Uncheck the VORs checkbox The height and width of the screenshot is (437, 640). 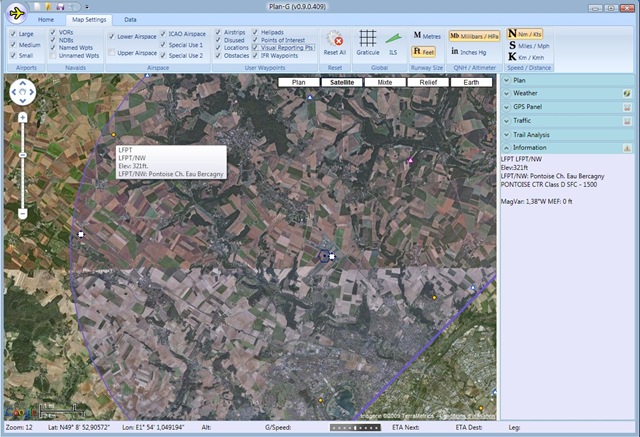tap(53, 32)
